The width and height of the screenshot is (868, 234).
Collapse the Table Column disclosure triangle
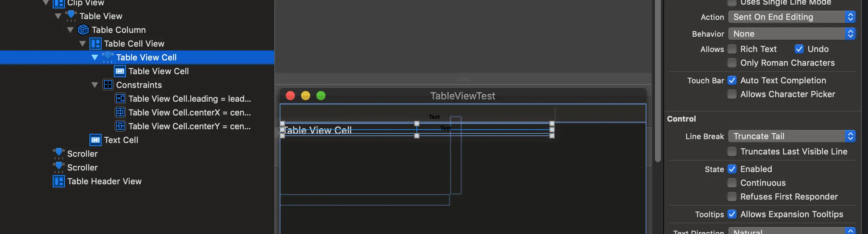(70, 30)
